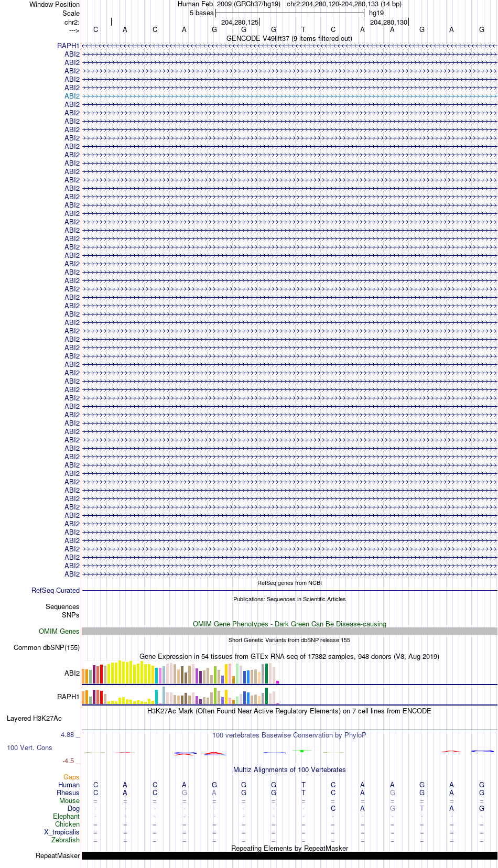498x868 pixels.
Task: Click the '5 bases' scale bar text
Action: 202,13
